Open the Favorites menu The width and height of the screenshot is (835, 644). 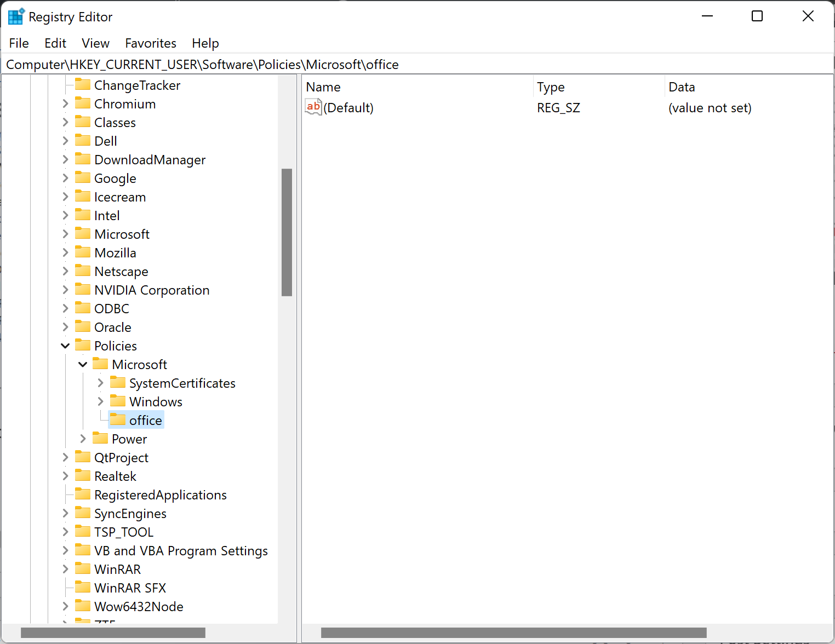click(150, 43)
